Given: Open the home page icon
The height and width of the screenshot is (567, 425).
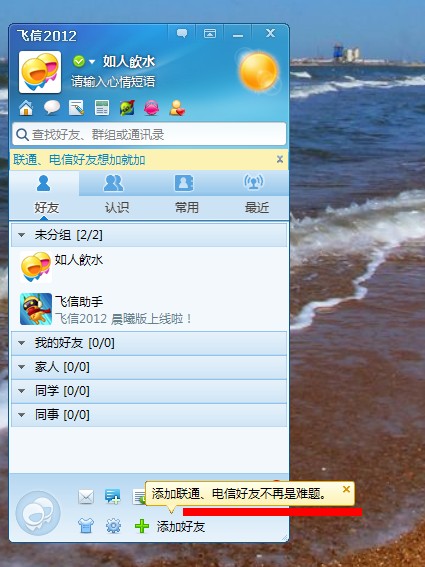Looking at the screenshot, I should pyautogui.click(x=26, y=108).
